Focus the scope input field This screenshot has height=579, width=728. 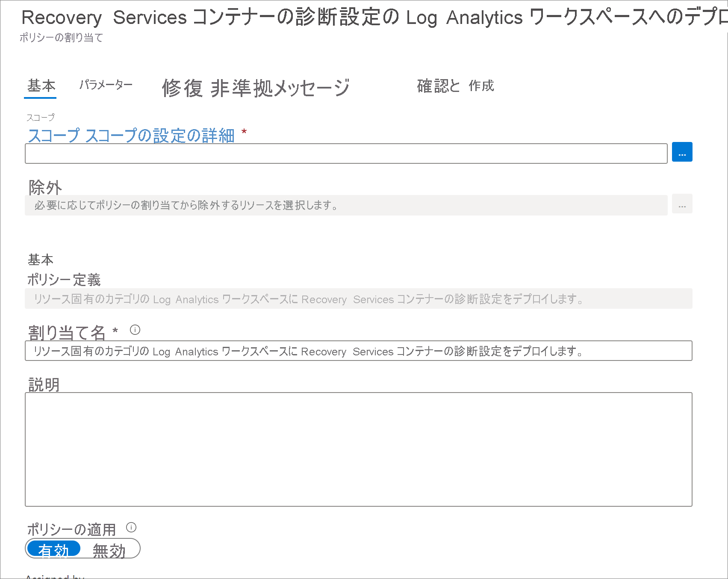click(346, 154)
